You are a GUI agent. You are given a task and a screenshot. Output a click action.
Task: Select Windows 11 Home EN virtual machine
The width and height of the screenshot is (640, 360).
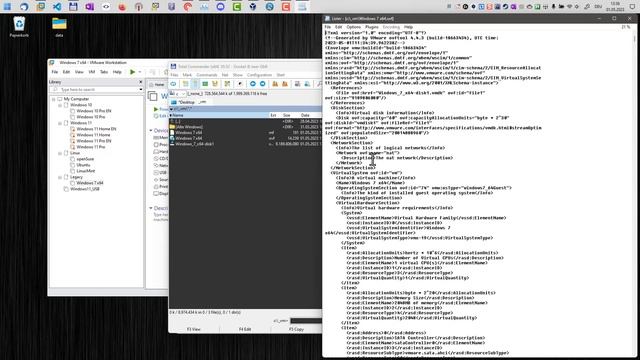click(x=96, y=129)
